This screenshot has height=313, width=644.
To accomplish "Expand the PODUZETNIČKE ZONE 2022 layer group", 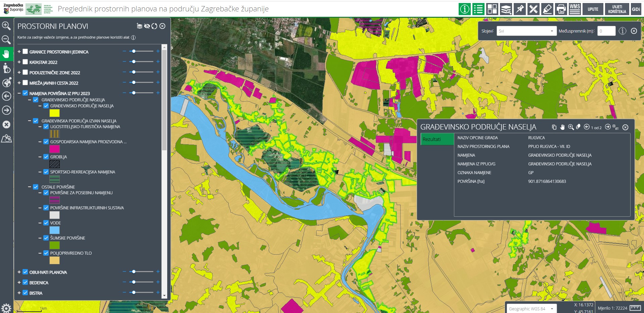I will click(x=19, y=72).
